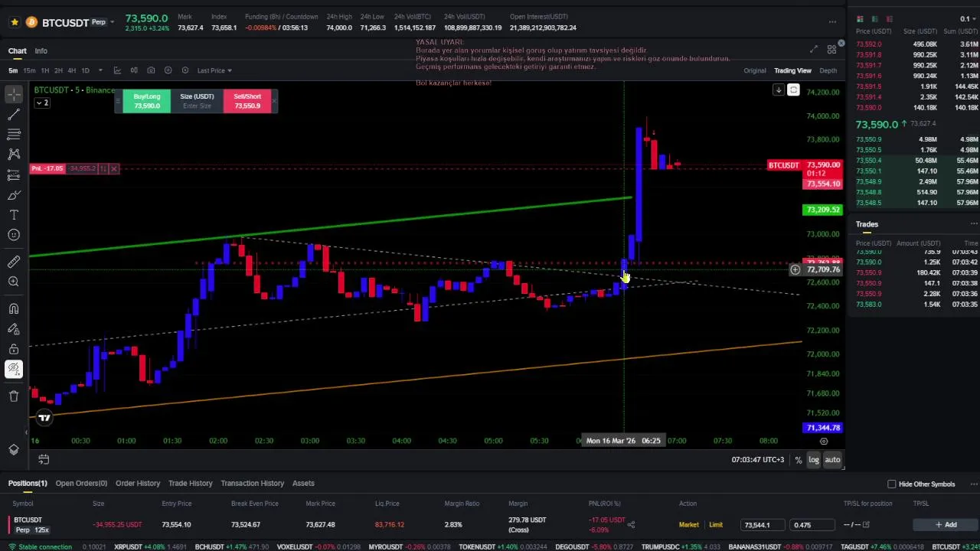
Task: Switch to the Info tab
Action: coord(41,51)
